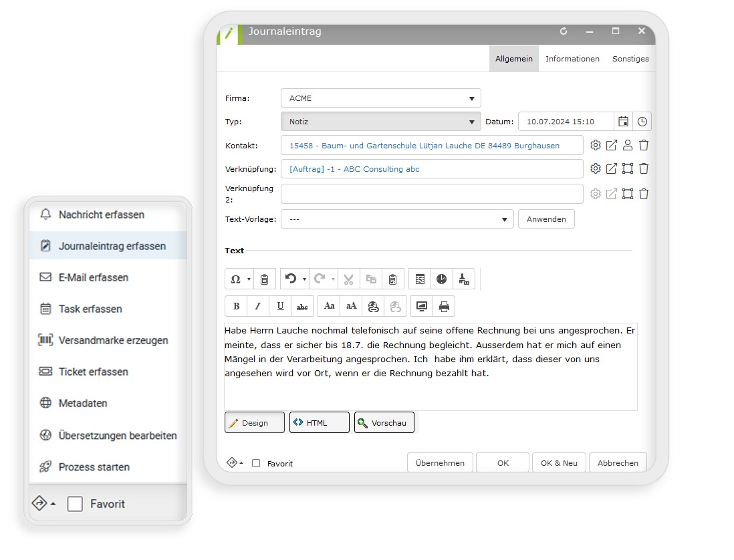The image size is (734, 560).
Task: Click the frame select icon in Verknüpfung 2 row
Action: [x=628, y=194]
